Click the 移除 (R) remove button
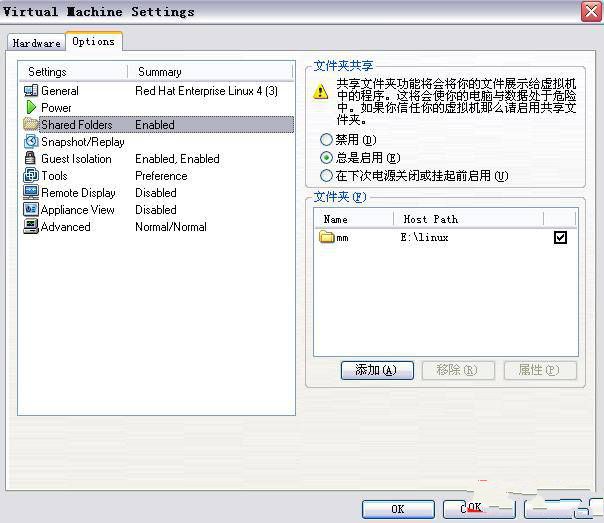The width and height of the screenshot is (604, 523). 458,370
